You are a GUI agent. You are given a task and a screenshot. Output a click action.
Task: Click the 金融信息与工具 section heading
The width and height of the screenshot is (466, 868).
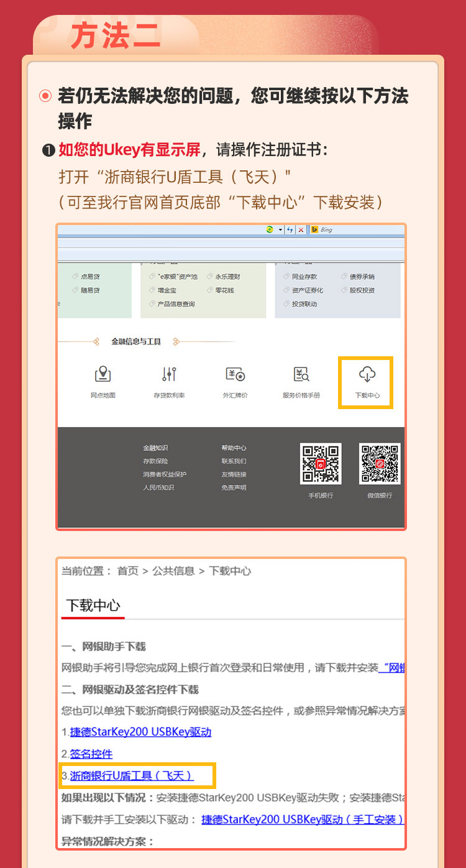tap(136, 341)
